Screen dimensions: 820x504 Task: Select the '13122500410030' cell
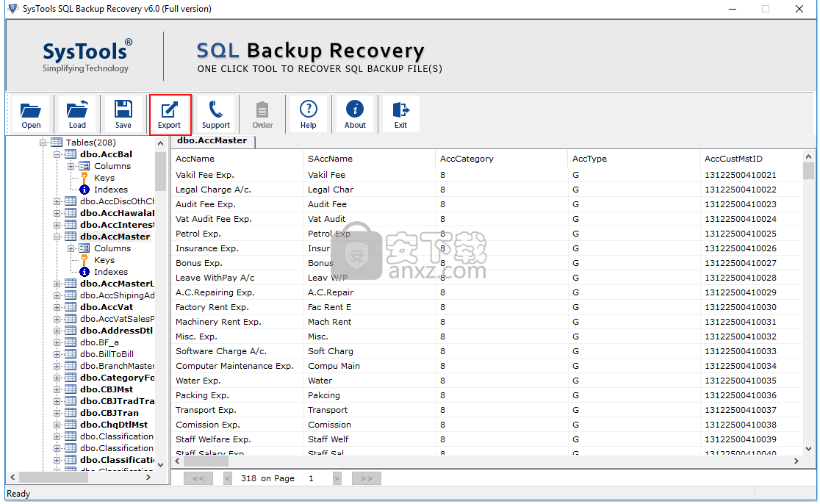751,307
